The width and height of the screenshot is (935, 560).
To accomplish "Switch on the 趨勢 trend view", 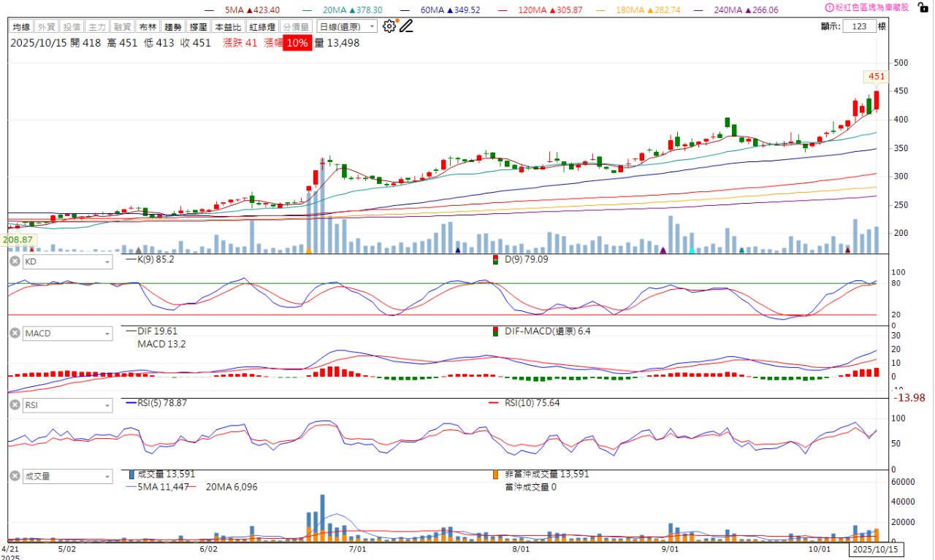I will (x=172, y=26).
